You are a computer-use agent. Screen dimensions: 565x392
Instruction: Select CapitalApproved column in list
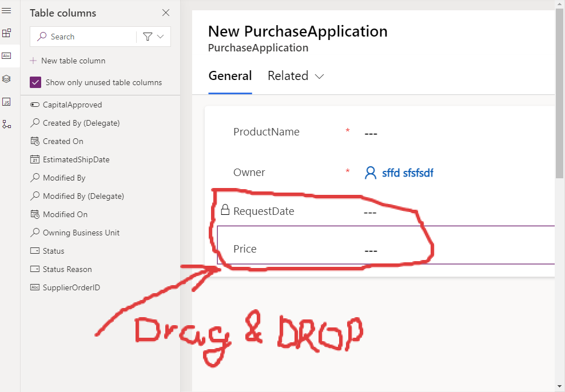pos(72,105)
